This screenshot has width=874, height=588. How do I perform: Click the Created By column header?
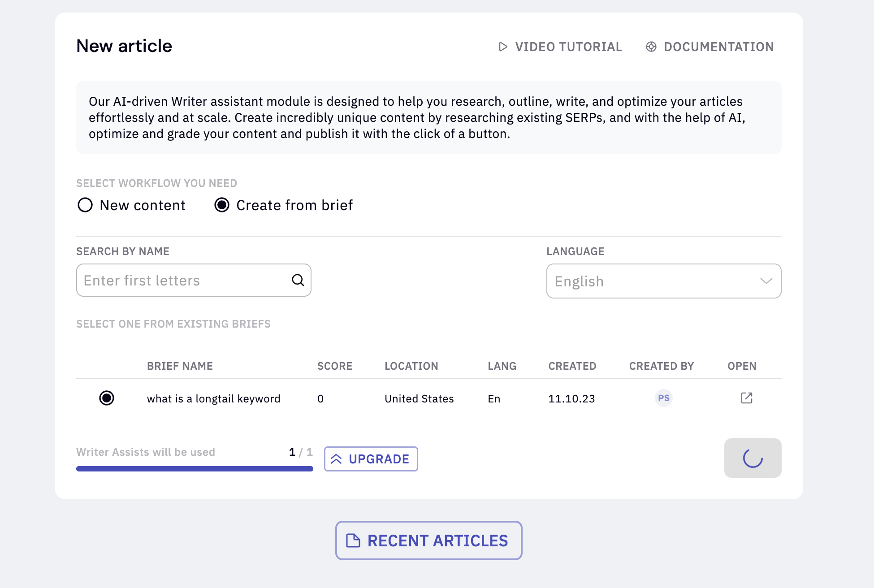(x=662, y=366)
